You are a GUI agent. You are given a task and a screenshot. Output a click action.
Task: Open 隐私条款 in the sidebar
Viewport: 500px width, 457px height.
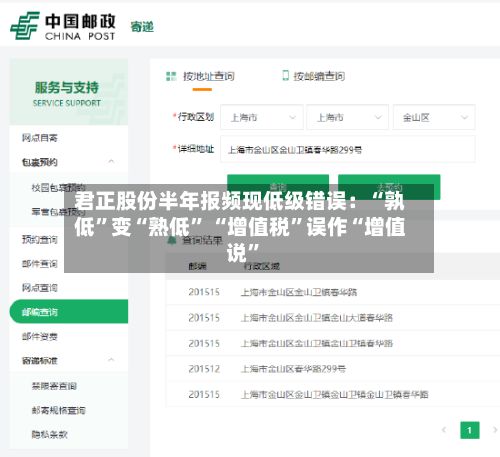tap(49, 434)
